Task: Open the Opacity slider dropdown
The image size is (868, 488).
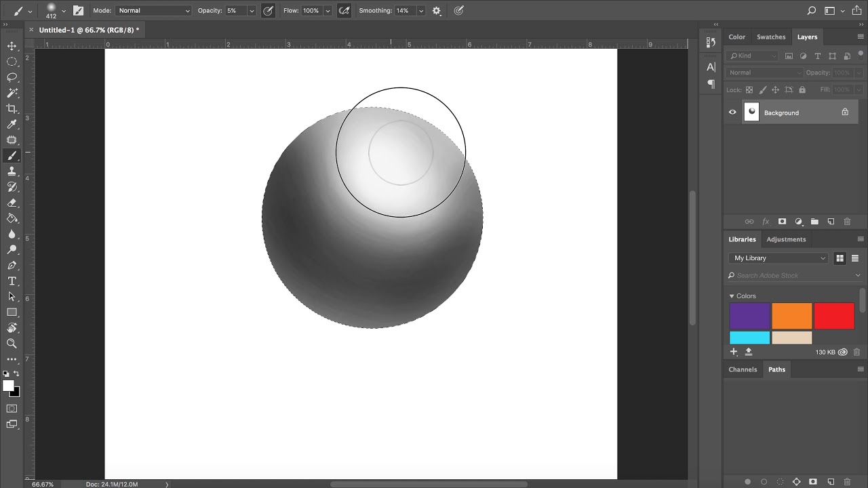Action: [252, 11]
